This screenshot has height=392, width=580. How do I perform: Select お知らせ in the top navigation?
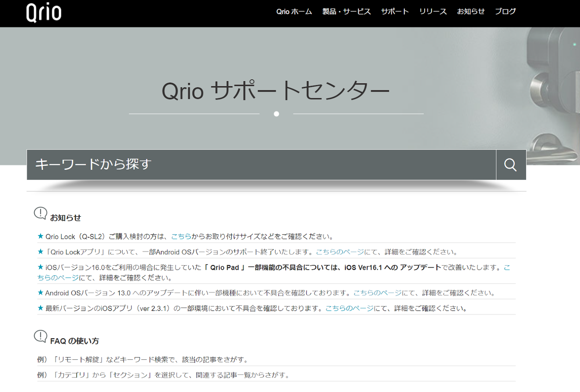pos(471,12)
